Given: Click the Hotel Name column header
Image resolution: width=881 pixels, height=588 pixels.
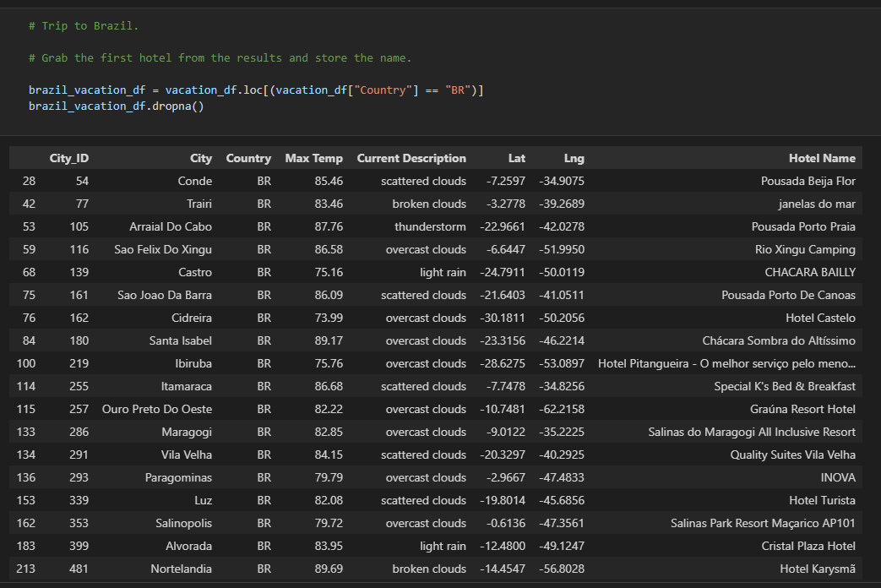Looking at the screenshot, I should [x=822, y=158].
